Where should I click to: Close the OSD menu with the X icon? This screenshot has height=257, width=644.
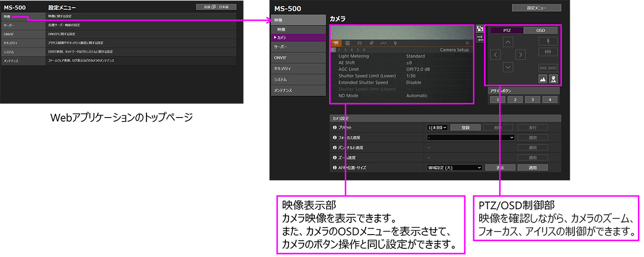467,43
